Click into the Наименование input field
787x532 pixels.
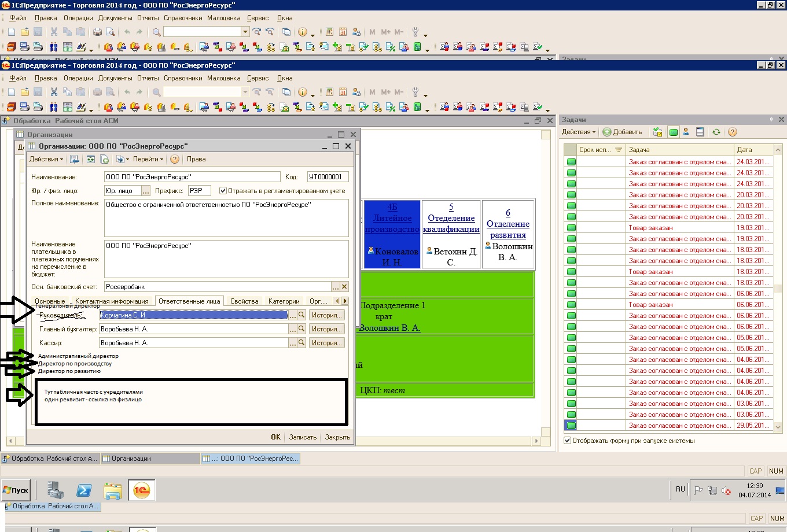[x=192, y=177]
